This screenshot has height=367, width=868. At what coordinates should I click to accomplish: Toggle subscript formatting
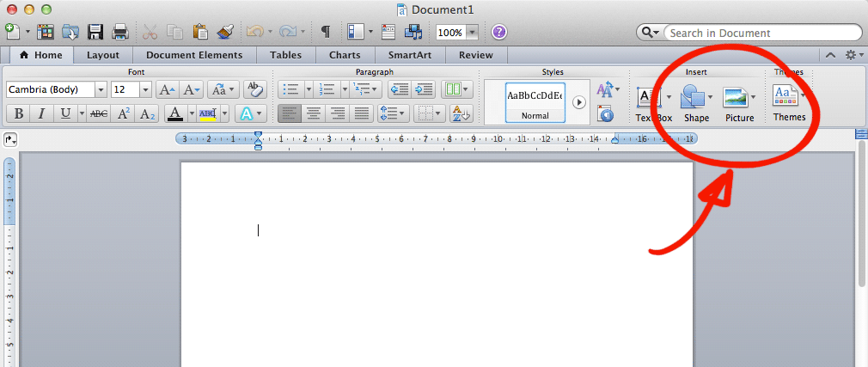tap(147, 113)
